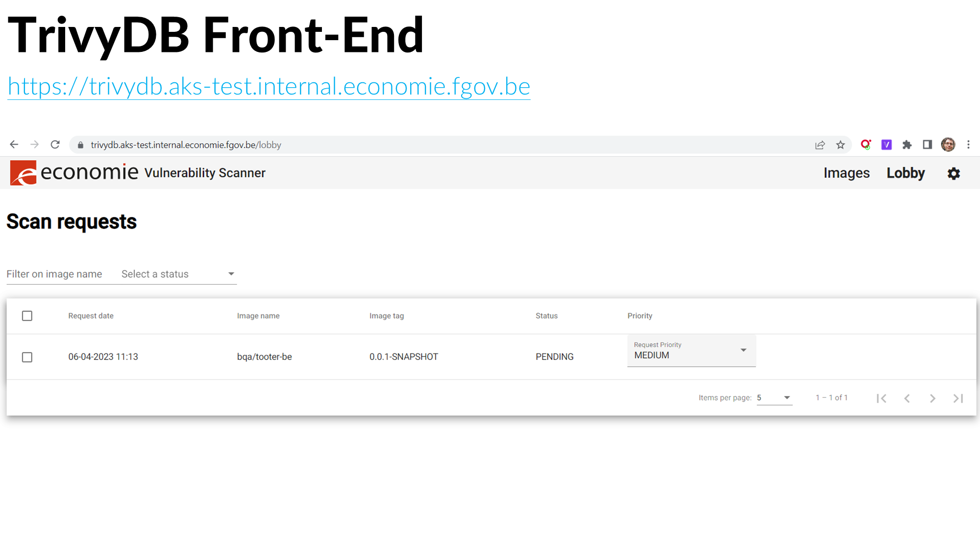980x551 pixels.
Task: Navigate to the Images menu item
Action: 846,173
